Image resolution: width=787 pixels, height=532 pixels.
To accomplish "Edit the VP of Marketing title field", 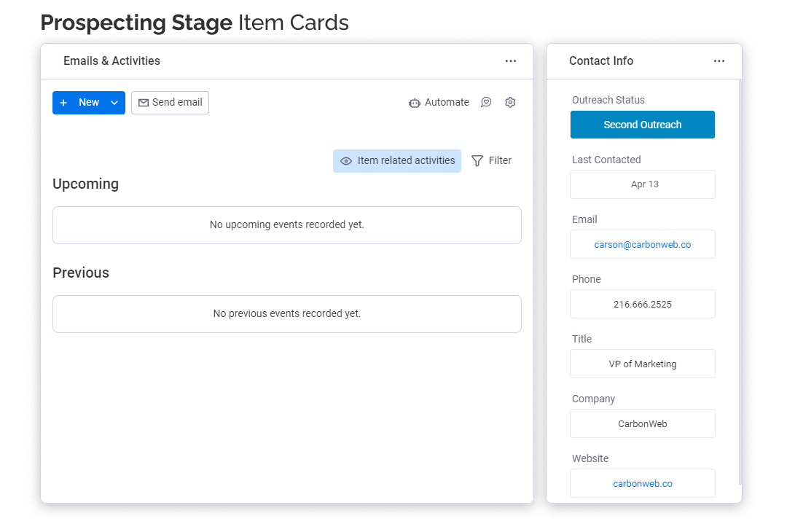I will (642, 364).
